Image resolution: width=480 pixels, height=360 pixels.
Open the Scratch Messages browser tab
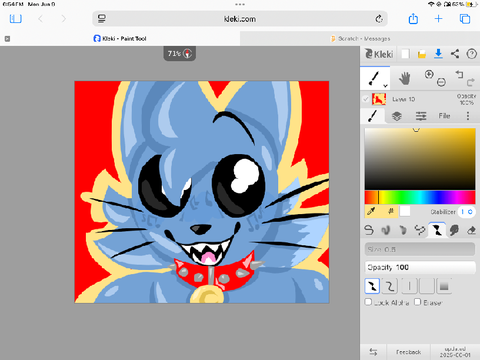[360, 39]
